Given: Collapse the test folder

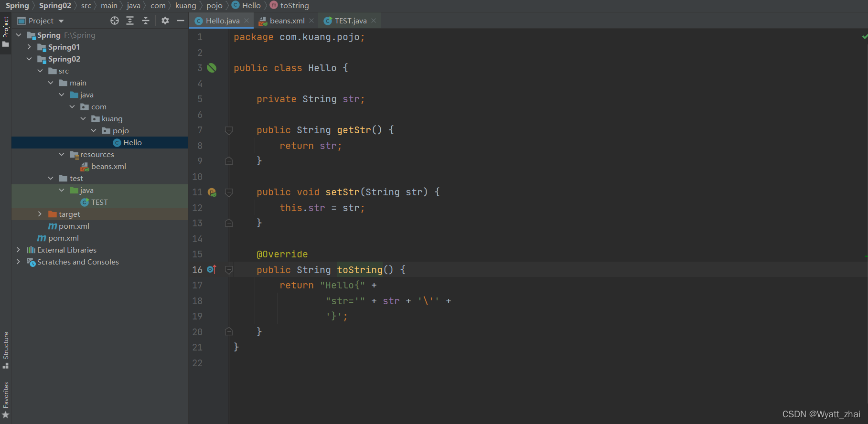Looking at the screenshot, I should tap(51, 179).
